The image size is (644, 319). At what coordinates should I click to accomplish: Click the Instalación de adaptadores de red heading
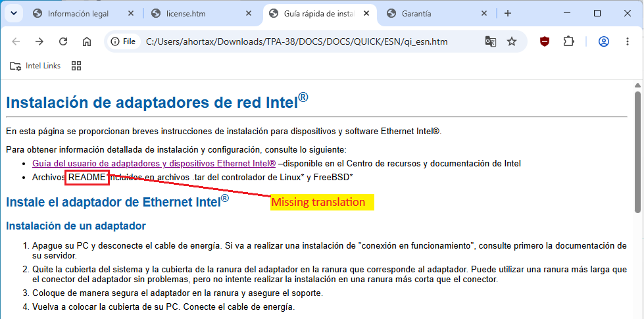tap(157, 101)
